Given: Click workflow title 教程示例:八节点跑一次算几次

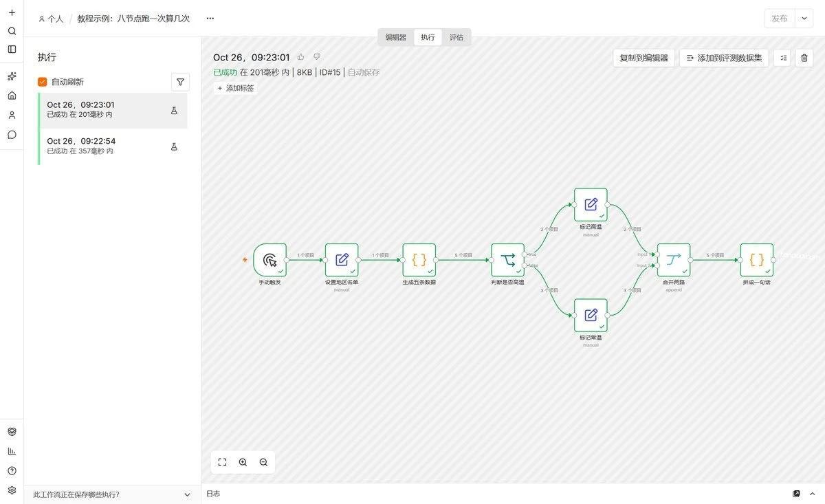Looking at the screenshot, I should coord(133,19).
